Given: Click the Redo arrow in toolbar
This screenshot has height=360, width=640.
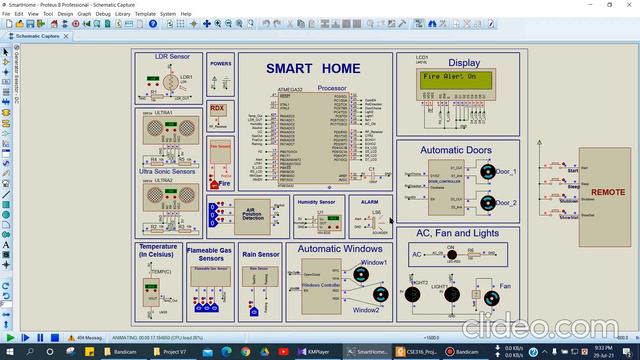Looking at the screenshot, I should [277, 24].
